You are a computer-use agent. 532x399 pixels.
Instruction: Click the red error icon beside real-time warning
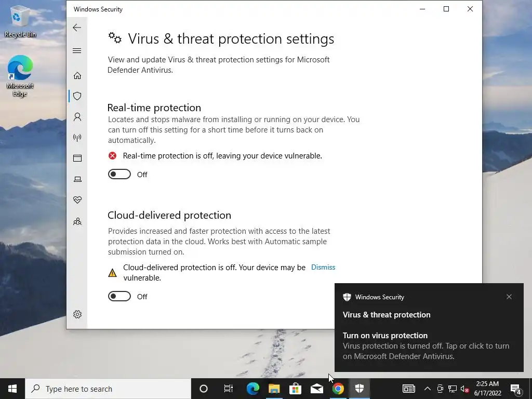point(112,156)
